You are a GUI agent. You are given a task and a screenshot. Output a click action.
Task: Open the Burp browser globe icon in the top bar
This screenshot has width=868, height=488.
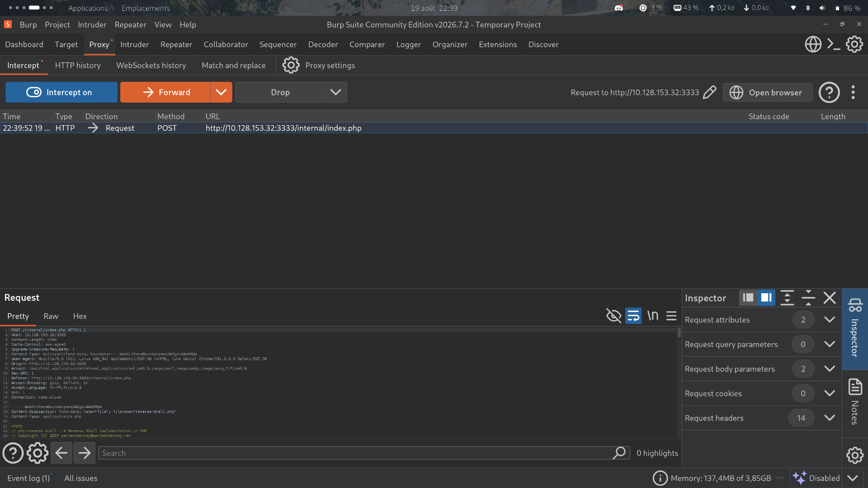click(x=813, y=44)
